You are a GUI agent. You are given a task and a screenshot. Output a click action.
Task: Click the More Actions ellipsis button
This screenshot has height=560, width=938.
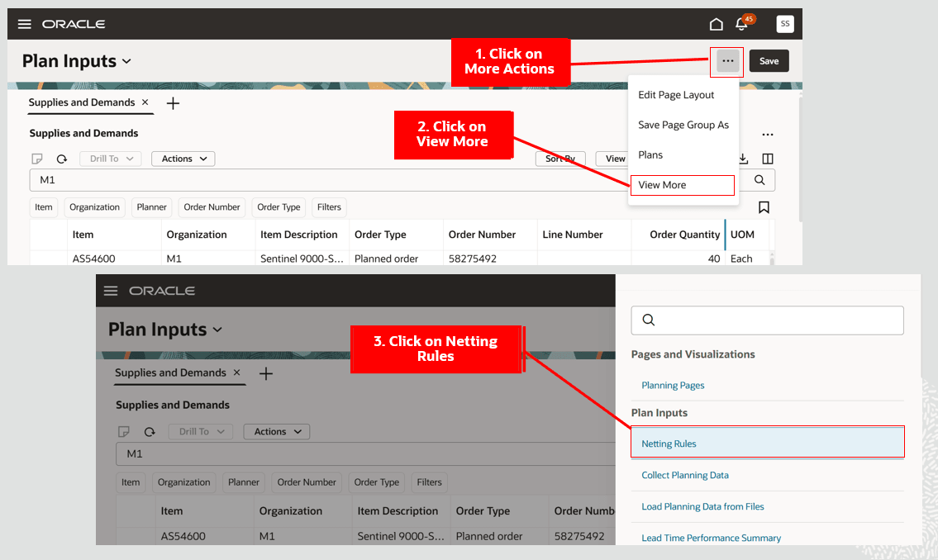pyautogui.click(x=726, y=61)
